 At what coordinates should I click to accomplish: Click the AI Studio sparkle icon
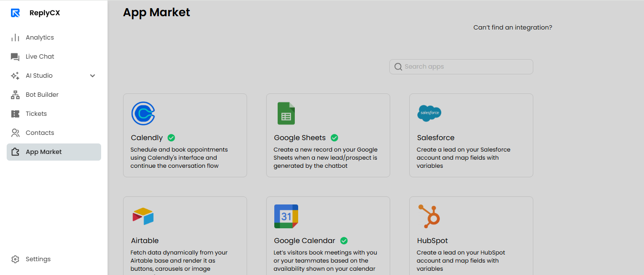click(x=15, y=76)
